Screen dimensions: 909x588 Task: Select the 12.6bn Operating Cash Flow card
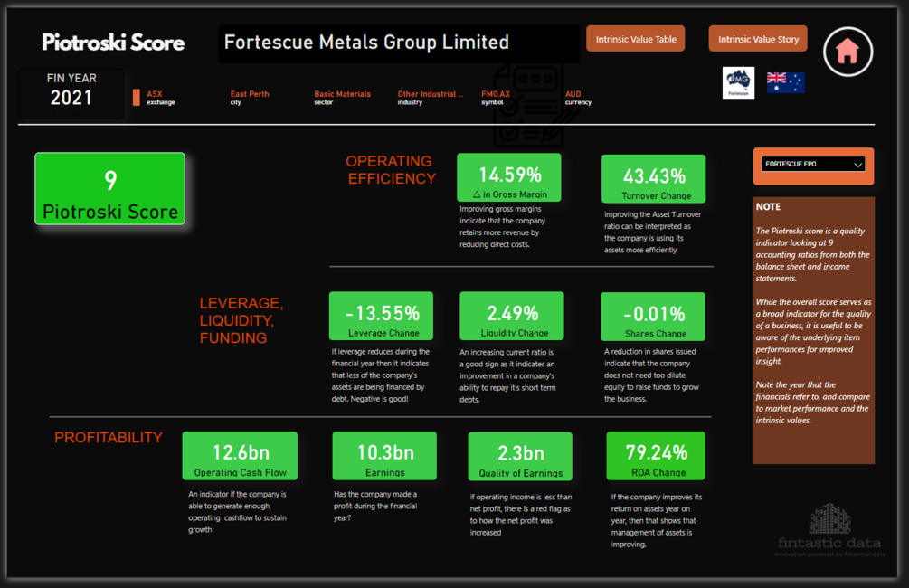240,455
